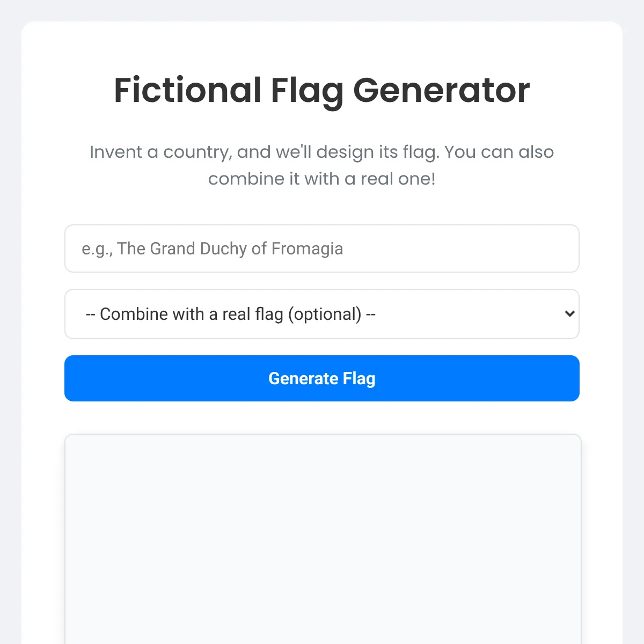Click the dropdown chevron arrow icon
Viewport: 644px width, 644px height.
click(569, 314)
